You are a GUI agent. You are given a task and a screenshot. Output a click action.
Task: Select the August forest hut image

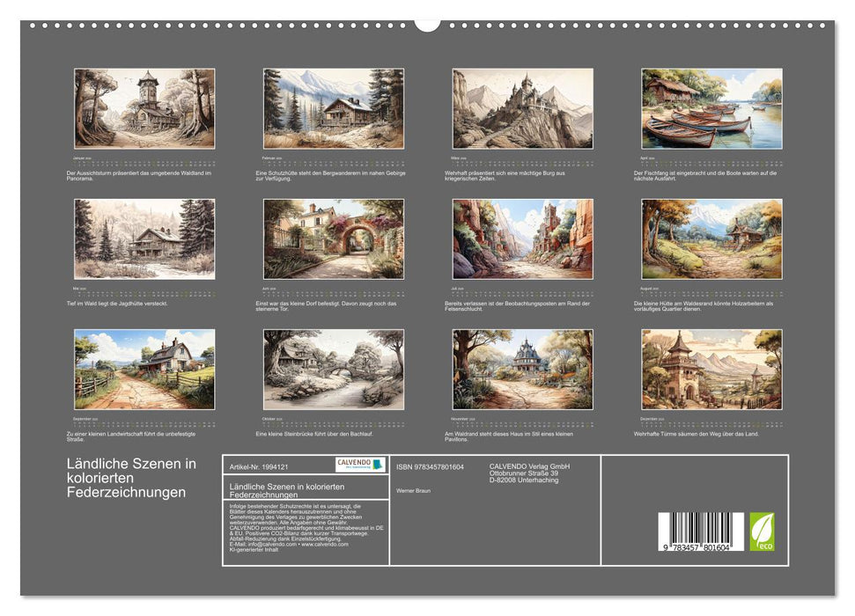point(711,238)
